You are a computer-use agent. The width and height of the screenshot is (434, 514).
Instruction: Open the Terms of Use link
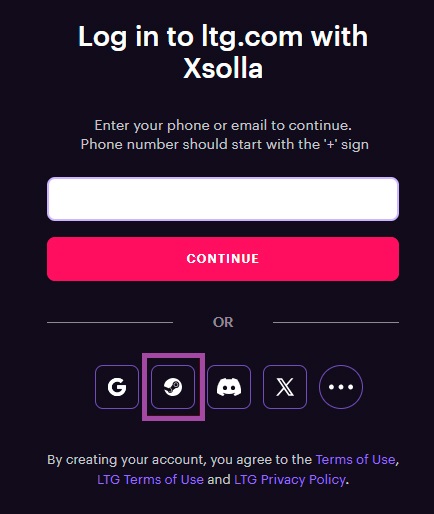[355, 460]
